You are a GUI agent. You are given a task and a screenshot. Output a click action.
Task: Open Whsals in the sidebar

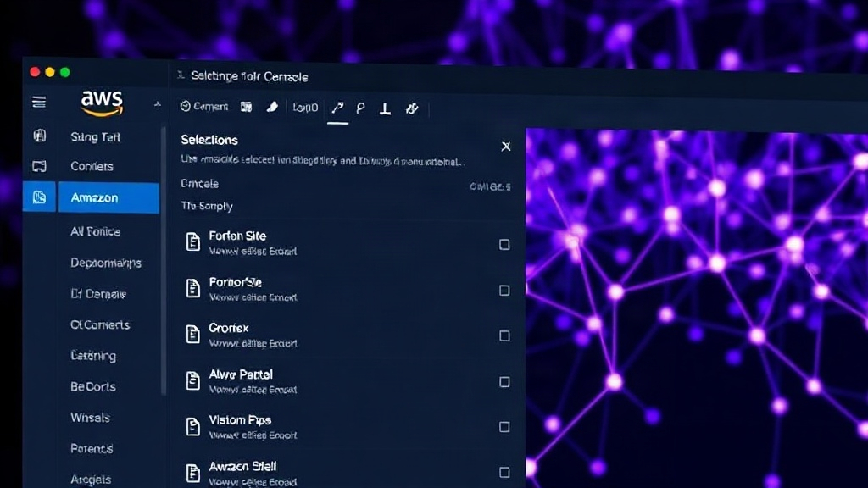(90, 417)
